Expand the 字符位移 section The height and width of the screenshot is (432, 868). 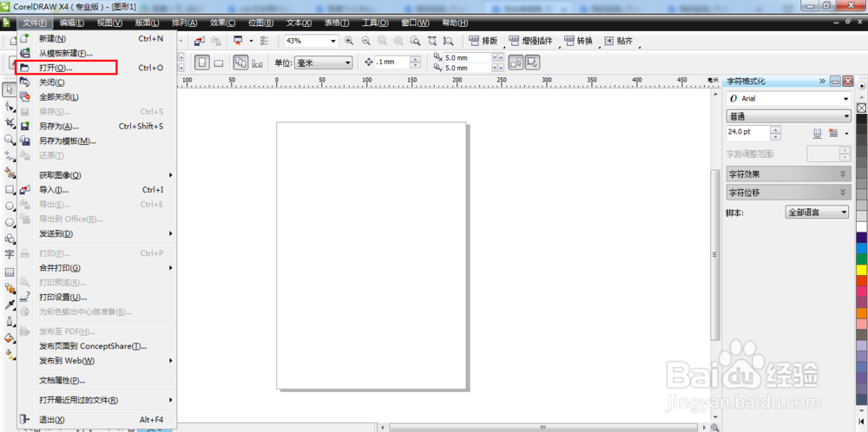788,193
